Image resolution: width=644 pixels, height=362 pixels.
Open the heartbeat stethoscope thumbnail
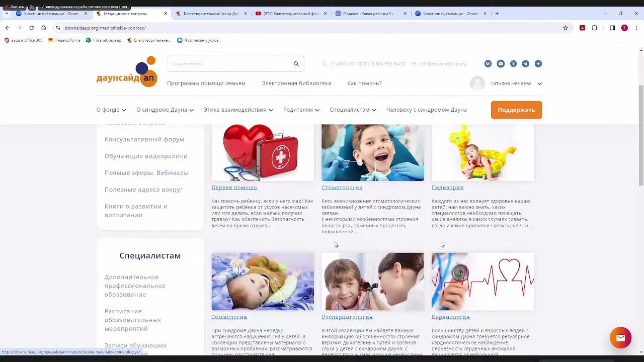483,282
